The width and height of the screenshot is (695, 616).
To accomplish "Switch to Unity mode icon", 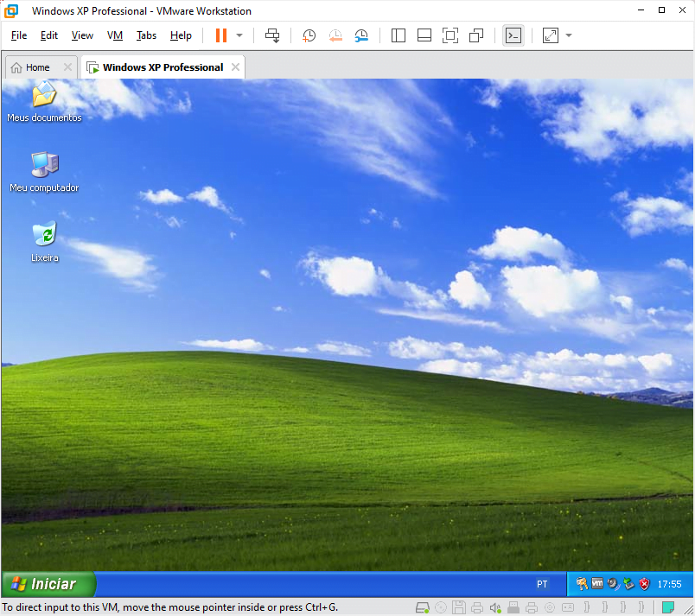I will point(476,35).
